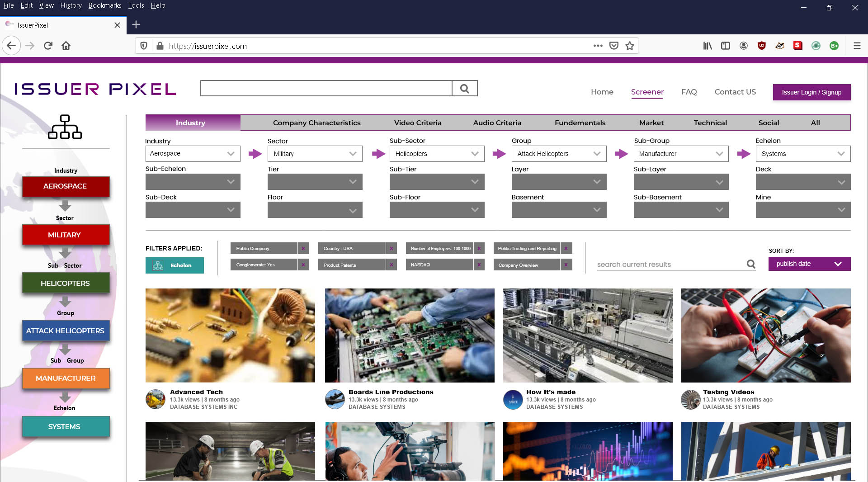Switch to Fundementals tab

(x=580, y=123)
